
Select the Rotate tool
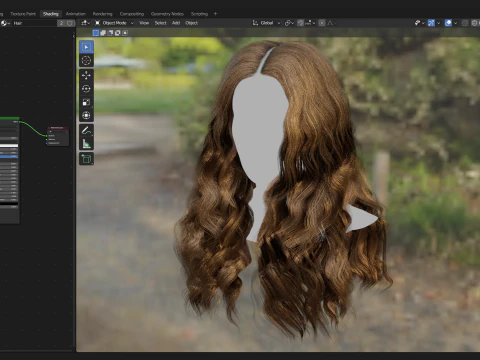click(86, 89)
